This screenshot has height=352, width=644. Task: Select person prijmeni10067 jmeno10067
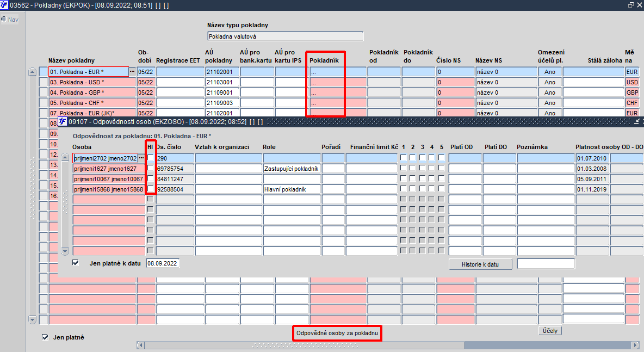tap(109, 178)
